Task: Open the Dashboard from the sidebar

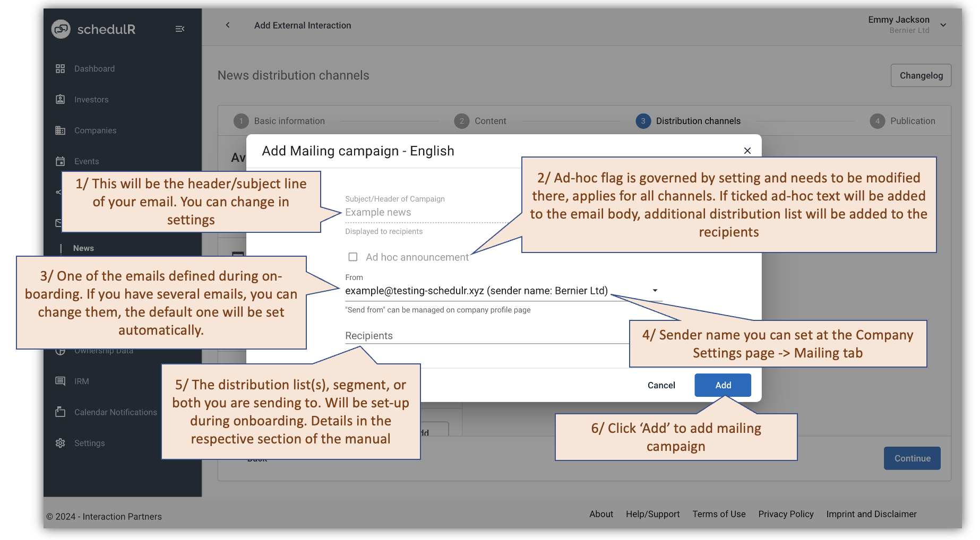Action: coord(60,68)
